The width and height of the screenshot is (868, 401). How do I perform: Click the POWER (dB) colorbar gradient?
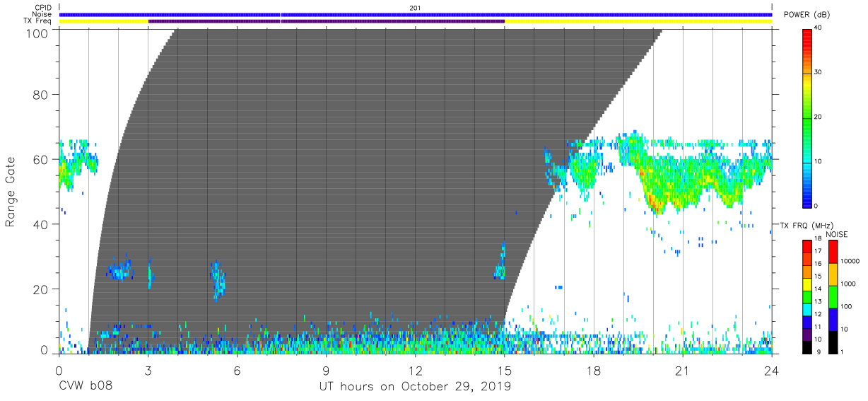click(807, 117)
